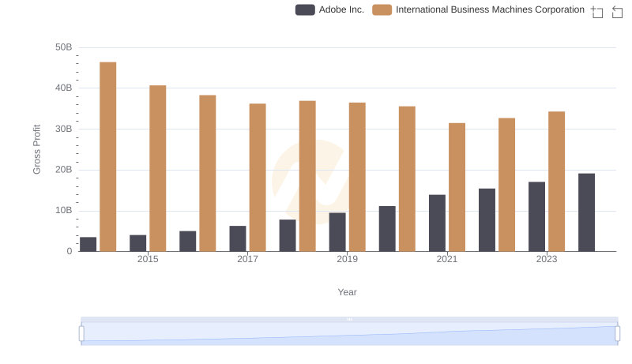This screenshot has width=632, height=364.
Task: Click the Adobe bar left of 2021
Action: (x=438, y=223)
